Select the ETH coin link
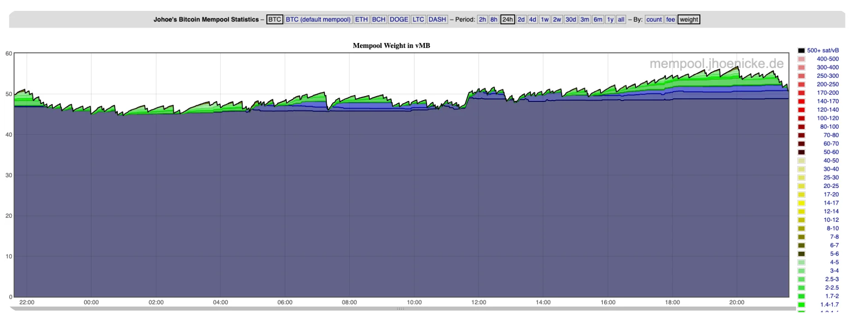The height and width of the screenshot is (321, 868). (361, 19)
